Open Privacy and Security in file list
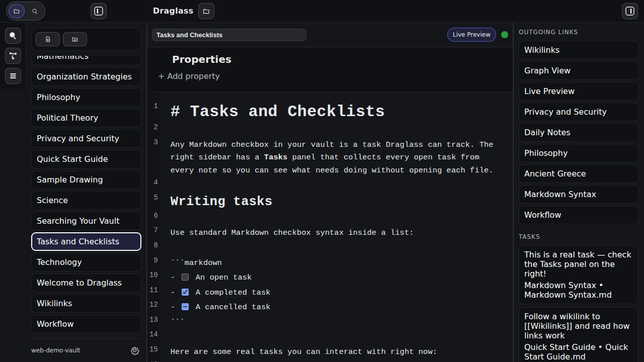This screenshot has height=362, width=644. tap(86, 139)
